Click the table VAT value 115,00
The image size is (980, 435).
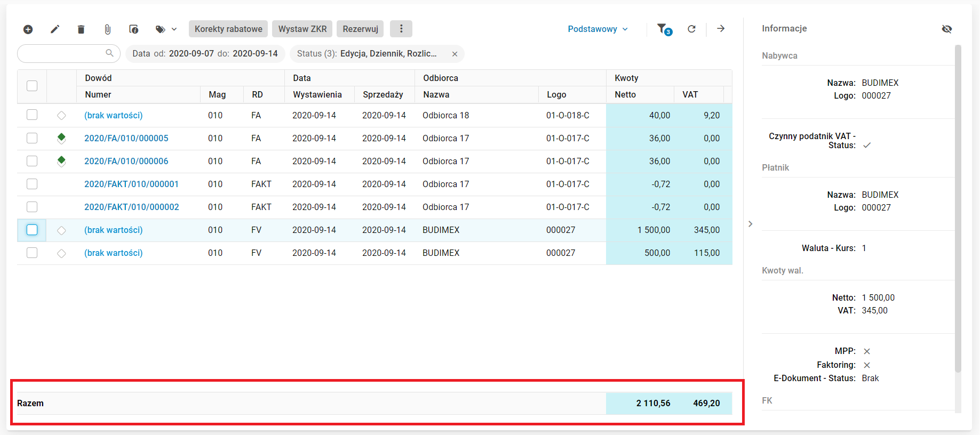(707, 253)
